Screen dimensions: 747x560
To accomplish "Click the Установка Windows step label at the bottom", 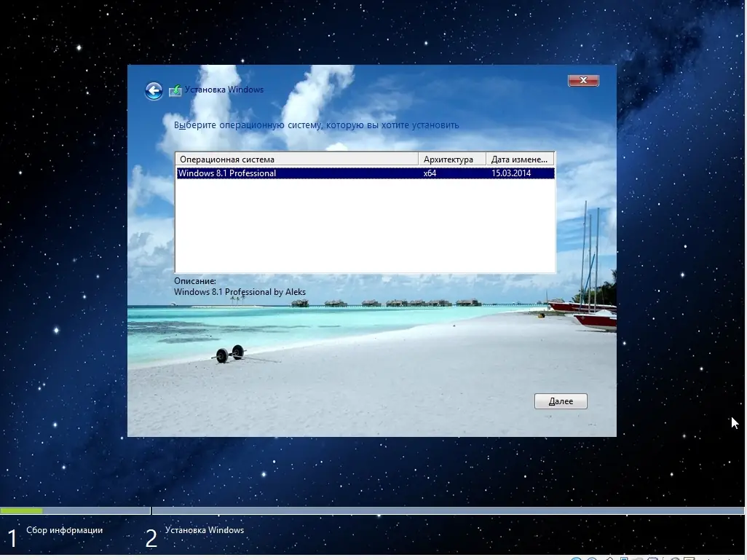I will 205,530.
